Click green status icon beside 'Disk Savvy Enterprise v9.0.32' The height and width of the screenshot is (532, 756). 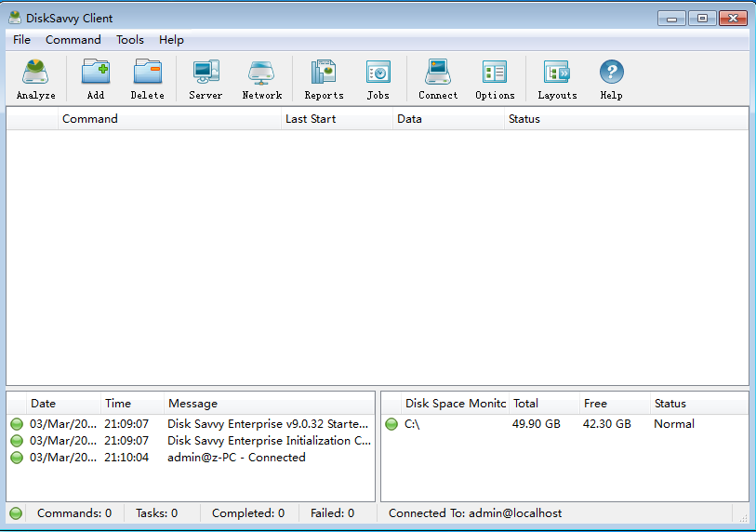pyautogui.click(x=17, y=424)
